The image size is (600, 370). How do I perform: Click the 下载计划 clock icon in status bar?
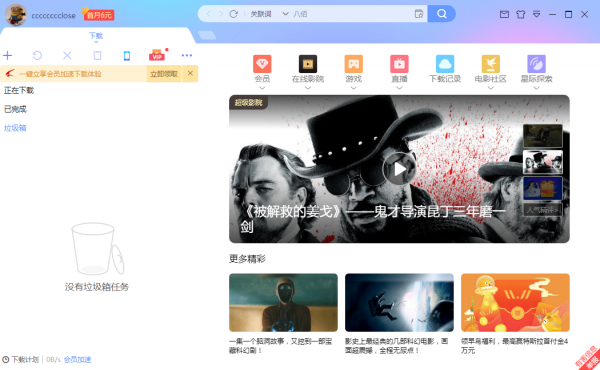6,360
